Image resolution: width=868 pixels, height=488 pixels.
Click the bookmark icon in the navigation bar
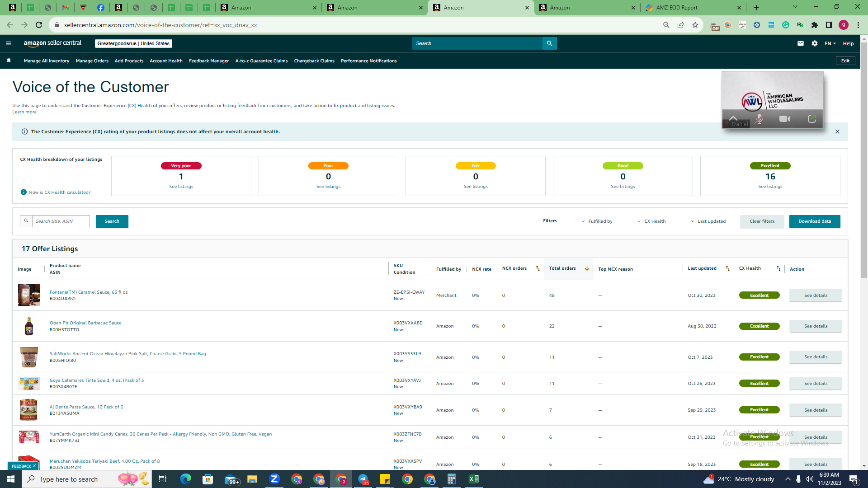tap(9, 61)
